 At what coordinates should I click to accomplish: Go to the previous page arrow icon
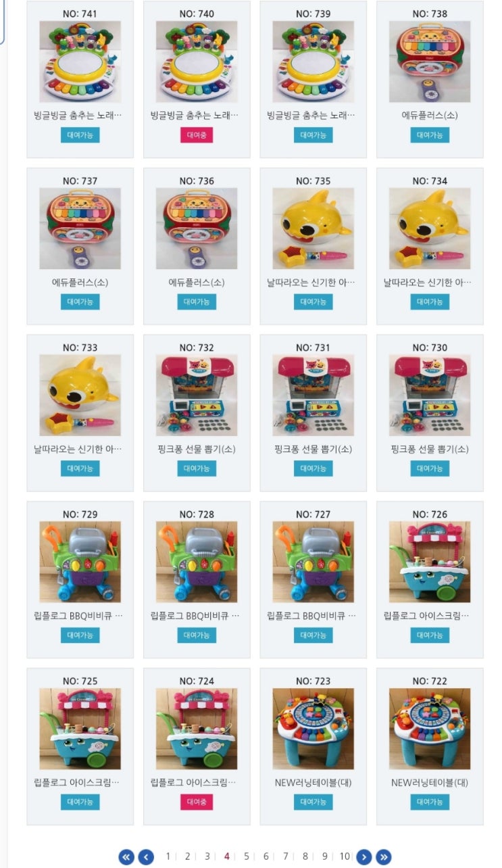[146, 857]
